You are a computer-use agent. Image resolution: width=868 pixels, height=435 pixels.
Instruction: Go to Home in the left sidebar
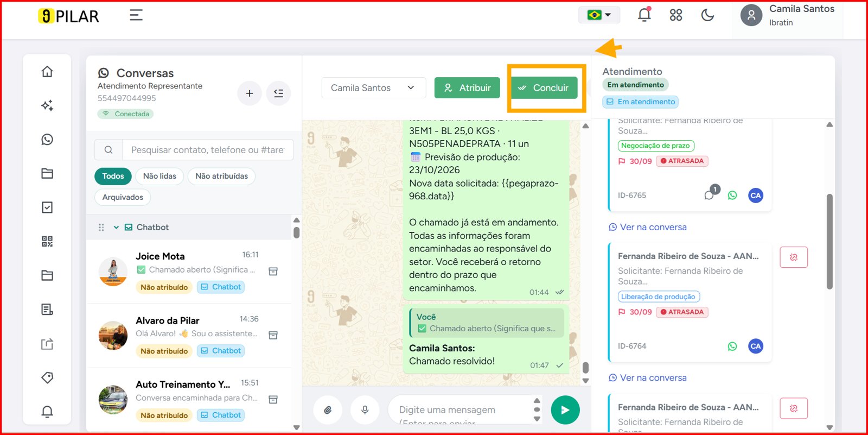coord(47,72)
